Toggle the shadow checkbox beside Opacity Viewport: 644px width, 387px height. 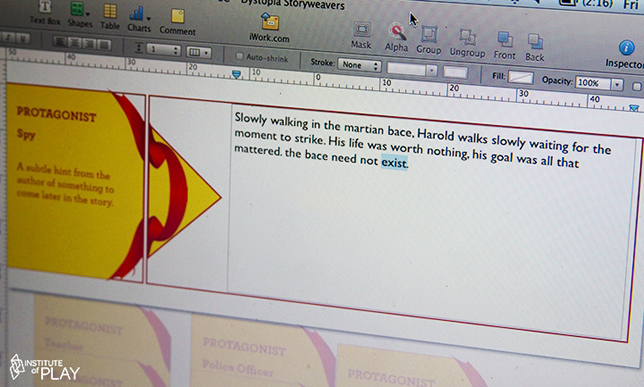pos(636,87)
